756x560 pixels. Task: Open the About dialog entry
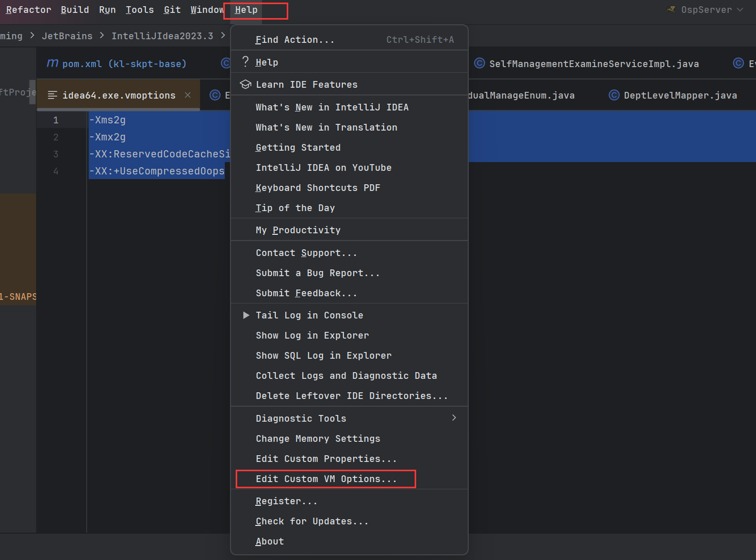pyautogui.click(x=349, y=541)
